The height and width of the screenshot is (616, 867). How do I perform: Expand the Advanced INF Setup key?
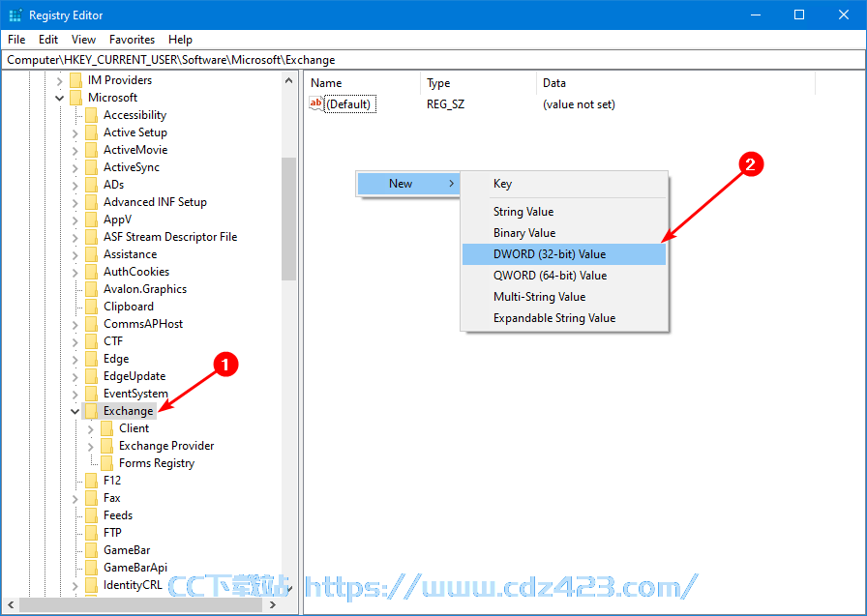click(75, 203)
